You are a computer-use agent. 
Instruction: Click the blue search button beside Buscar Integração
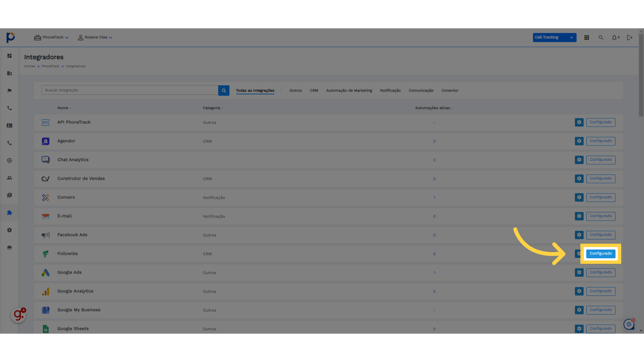click(224, 90)
